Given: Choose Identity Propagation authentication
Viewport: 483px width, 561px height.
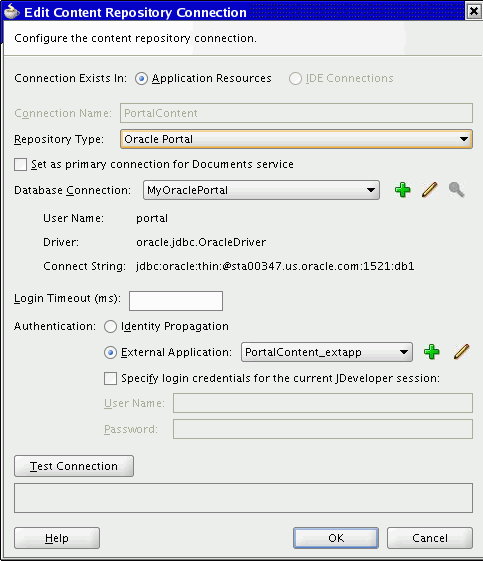Looking at the screenshot, I should [x=110, y=326].
